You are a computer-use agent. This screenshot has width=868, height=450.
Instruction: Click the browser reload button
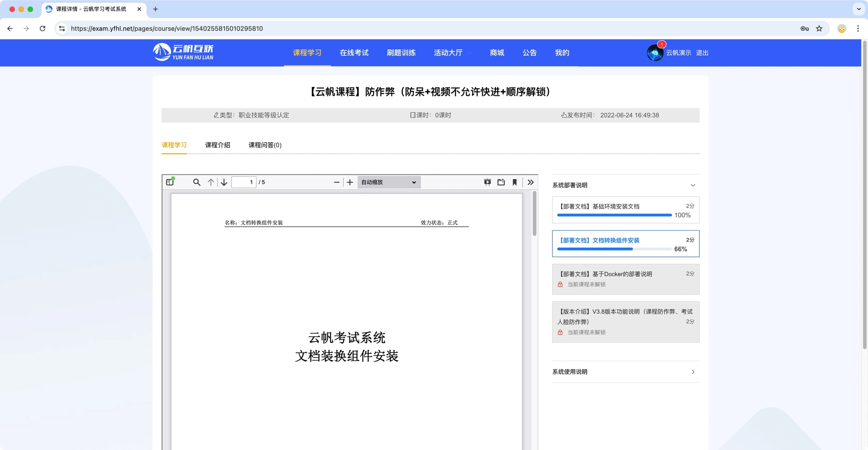[42, 28]
